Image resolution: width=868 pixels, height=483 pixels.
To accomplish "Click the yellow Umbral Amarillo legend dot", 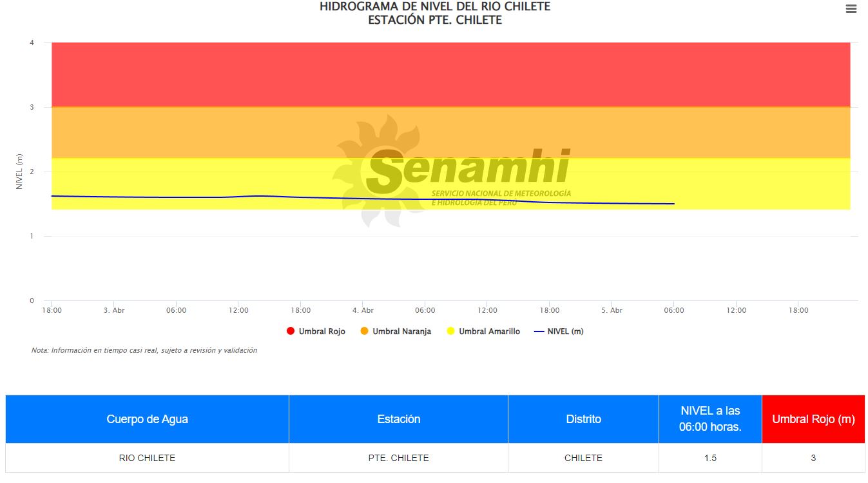I will tap(450, 331).
